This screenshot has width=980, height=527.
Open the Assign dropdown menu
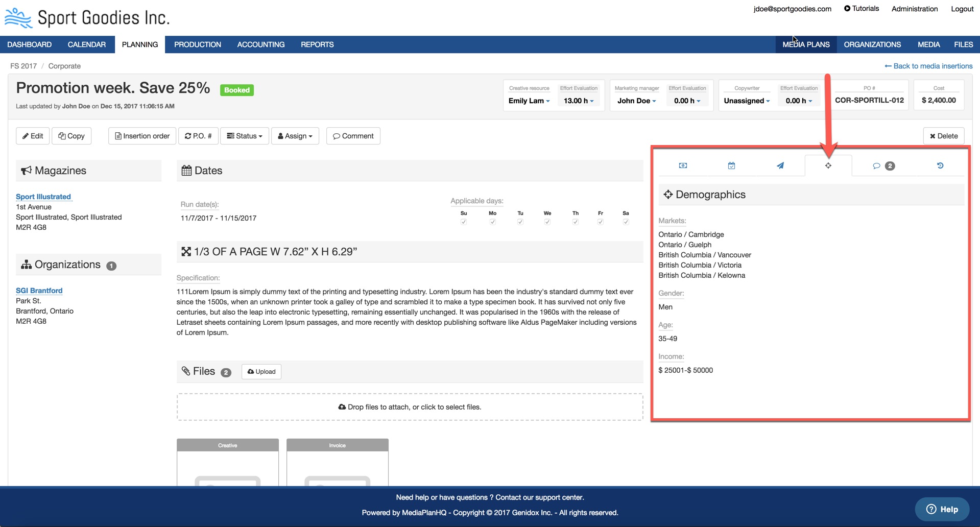pyautogui.click(x=295, y=136)
